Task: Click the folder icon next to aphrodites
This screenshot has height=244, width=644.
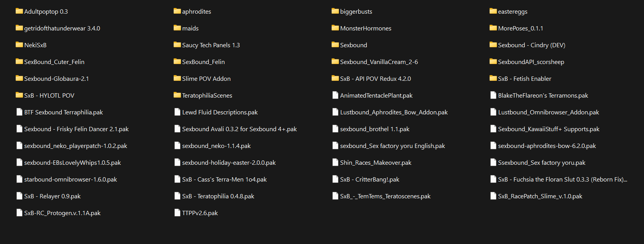Action: pos(177,11)
